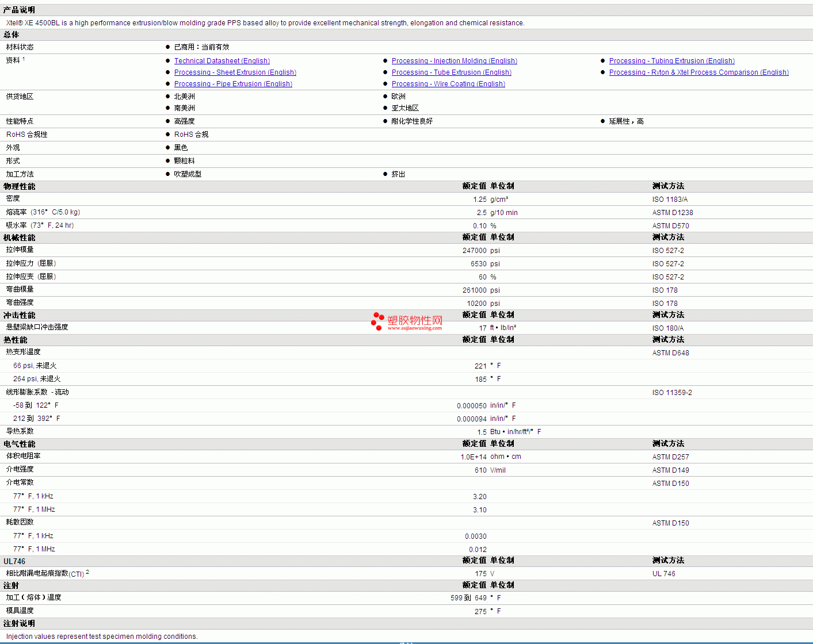Click the '3.20' dielectric constant value
This screenshot has width=813, height=644.
480,497
